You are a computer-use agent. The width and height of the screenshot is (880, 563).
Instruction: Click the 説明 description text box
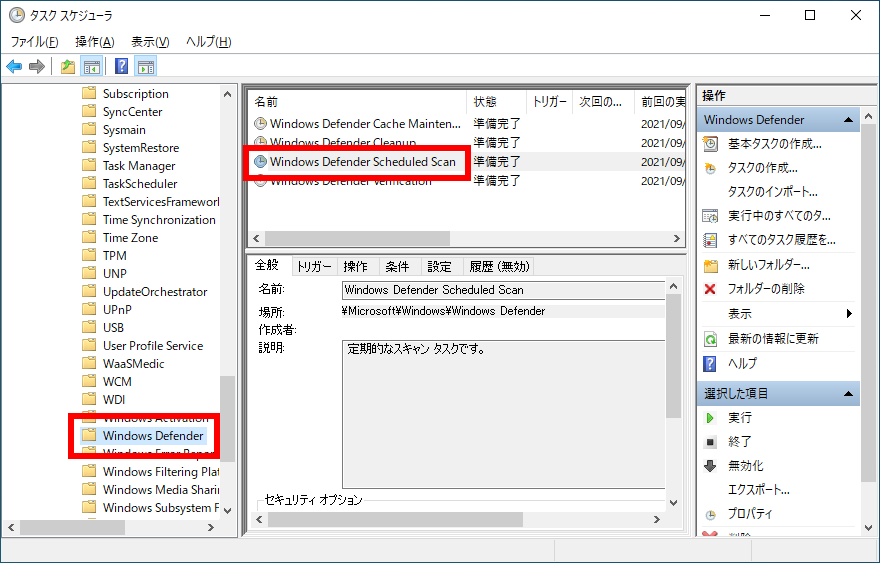[x=503, y=414]
